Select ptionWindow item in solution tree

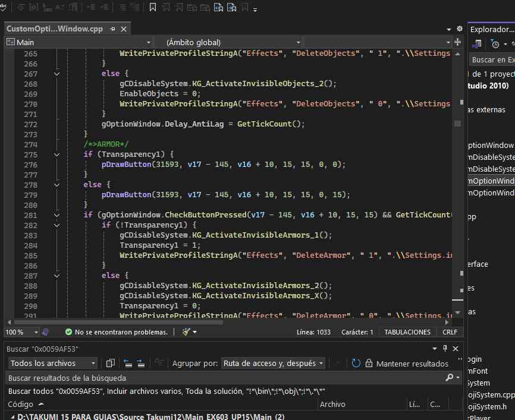pos(491,146)
